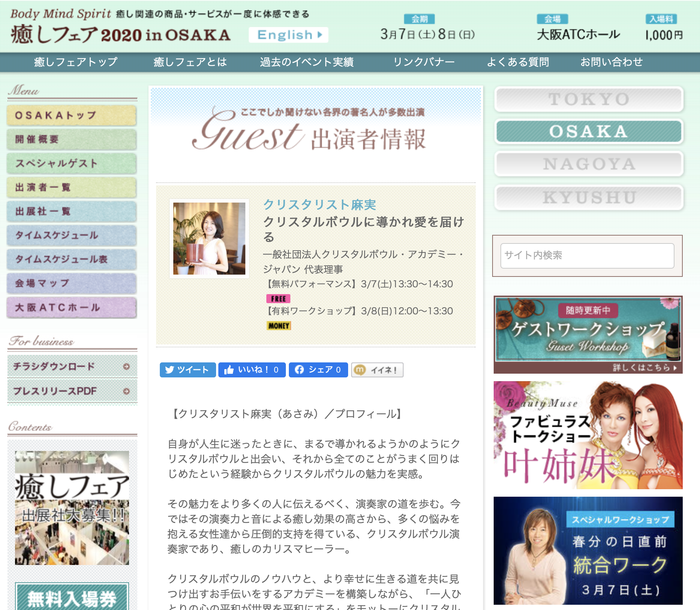Open 叶姉妹 ファビュラストークショー banner
Image resolution: width=700 pixels, height=610 pixels.
588,435
